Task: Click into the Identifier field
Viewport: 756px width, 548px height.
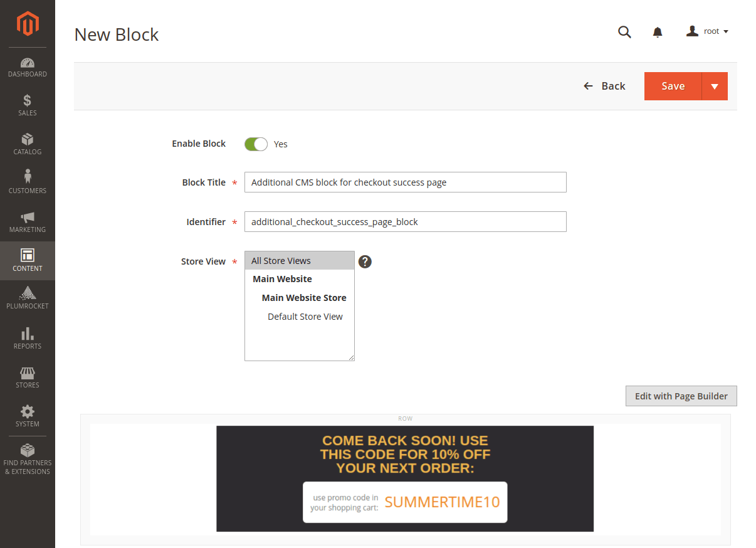Action: click(406, 221)
